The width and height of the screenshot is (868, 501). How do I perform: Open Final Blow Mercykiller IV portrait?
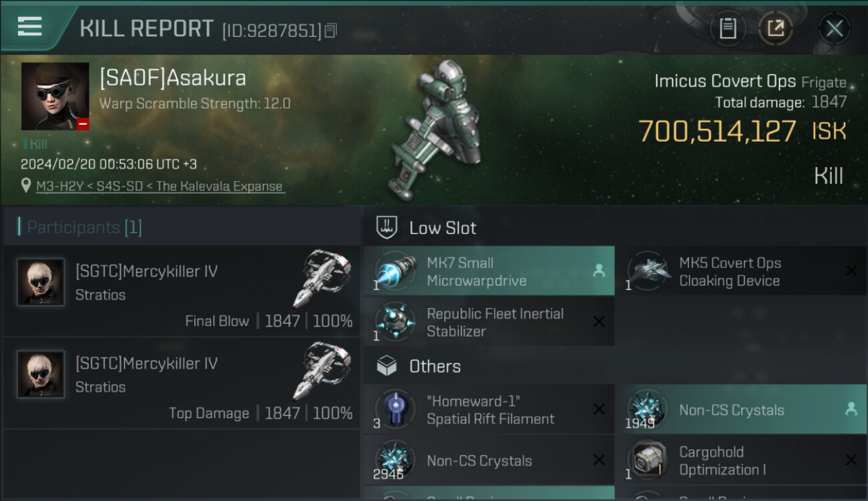point(41,283)
